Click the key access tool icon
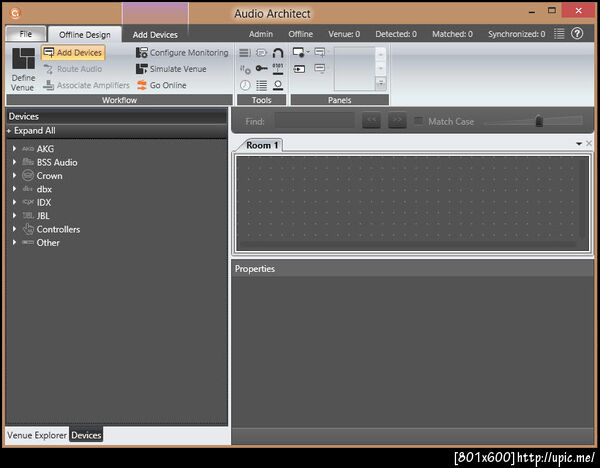The width and height of the screenshot is (600, 468). coord(261,68)
